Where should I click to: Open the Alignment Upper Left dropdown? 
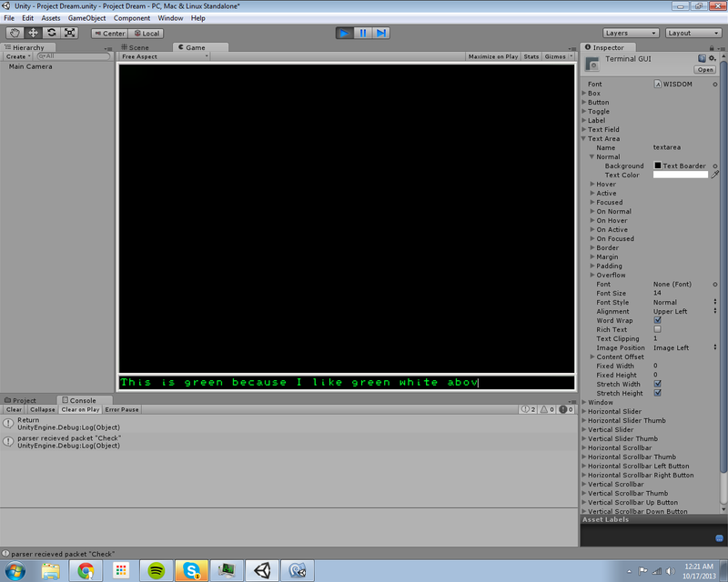click(x=685, y=311)
